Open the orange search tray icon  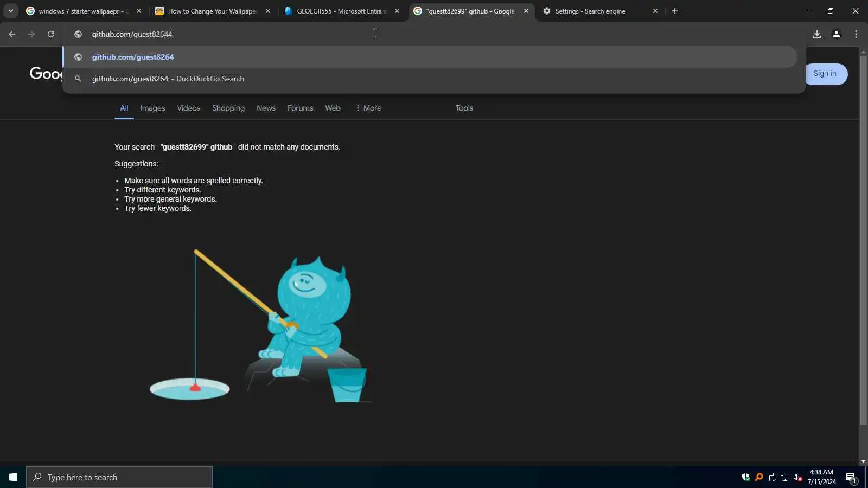[x=759, y=477]
